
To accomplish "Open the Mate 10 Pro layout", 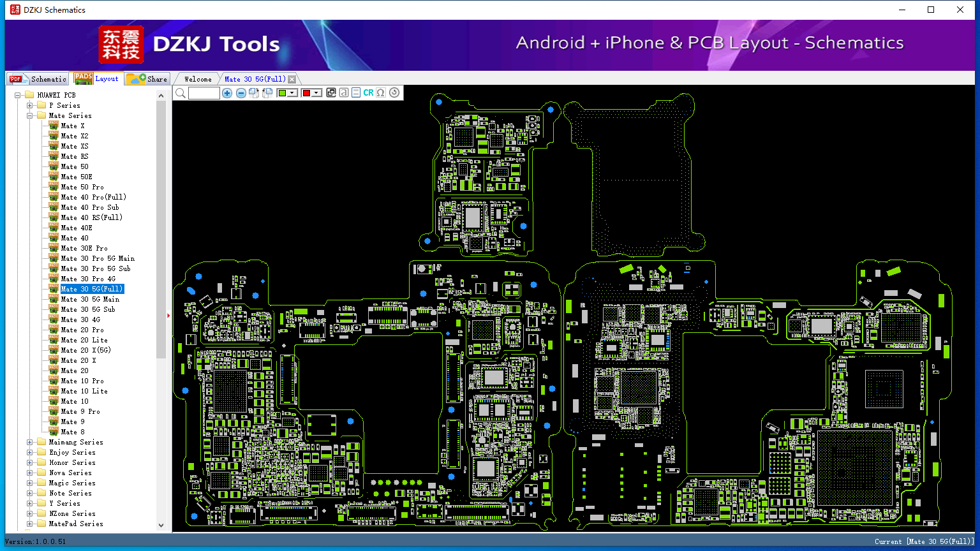I will (x=82, y=381).
